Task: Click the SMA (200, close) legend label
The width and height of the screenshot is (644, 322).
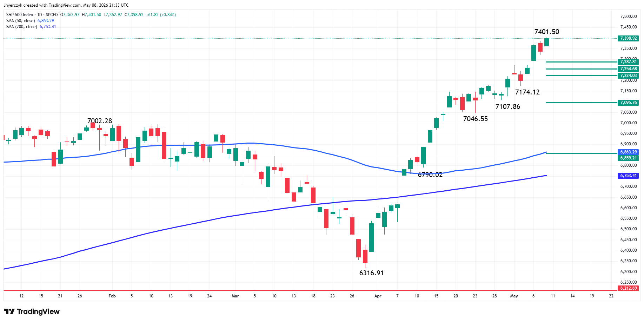Action: click(21, 27)
